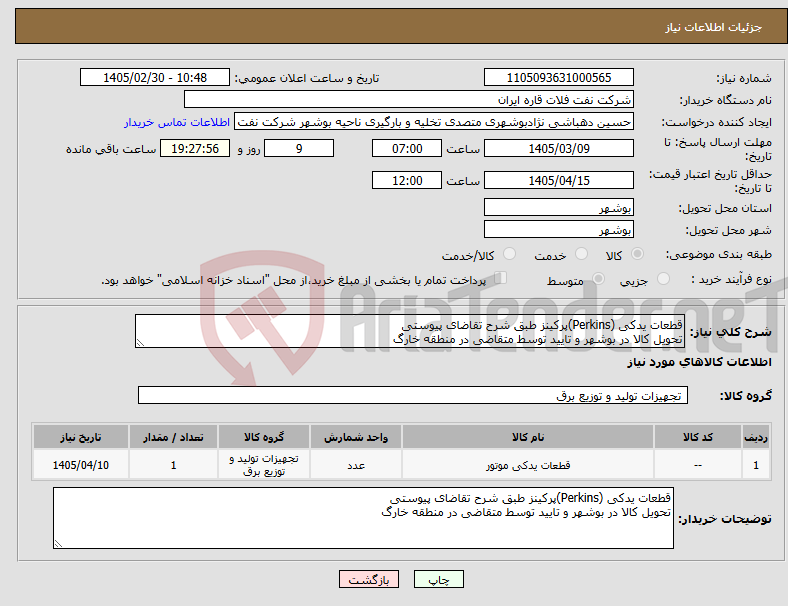Click the بازگشت (back) button
788x606 pixels.
(x=369, y=579)
